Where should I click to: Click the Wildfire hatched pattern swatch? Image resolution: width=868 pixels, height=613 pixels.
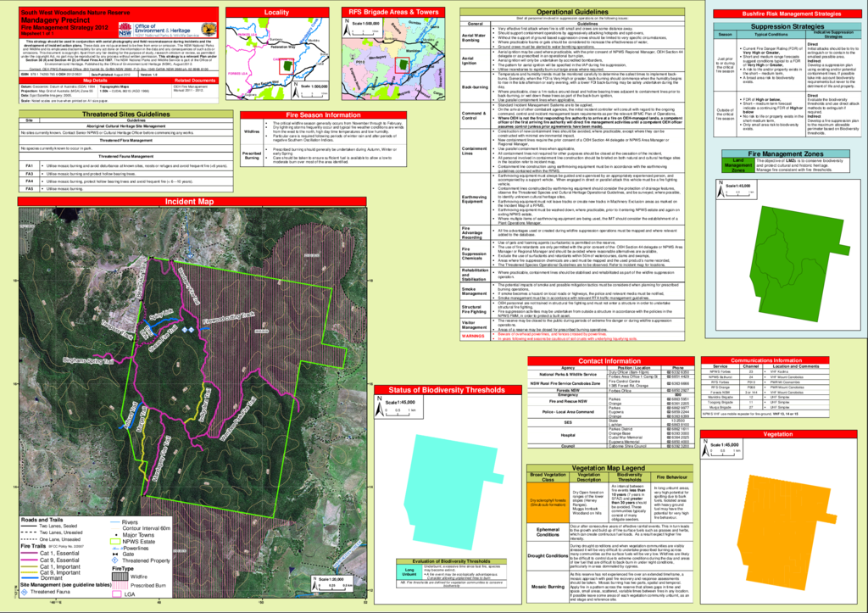pos(120,577)
